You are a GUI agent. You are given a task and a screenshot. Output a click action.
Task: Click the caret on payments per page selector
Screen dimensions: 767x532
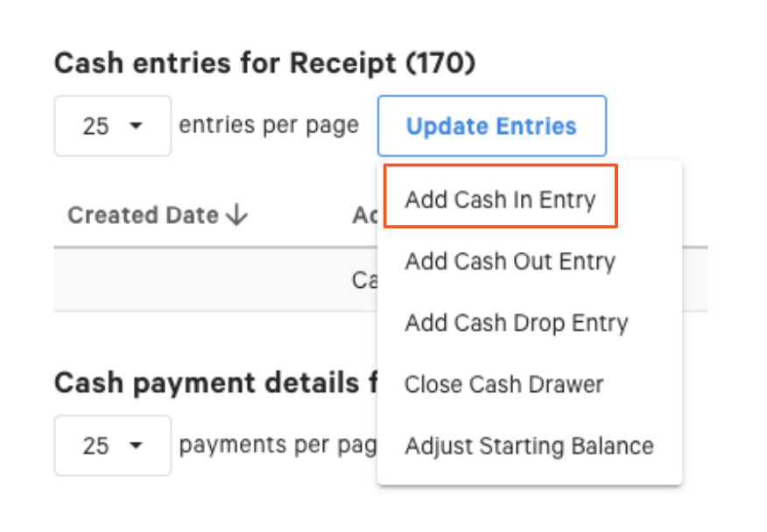tap(135, 445)
